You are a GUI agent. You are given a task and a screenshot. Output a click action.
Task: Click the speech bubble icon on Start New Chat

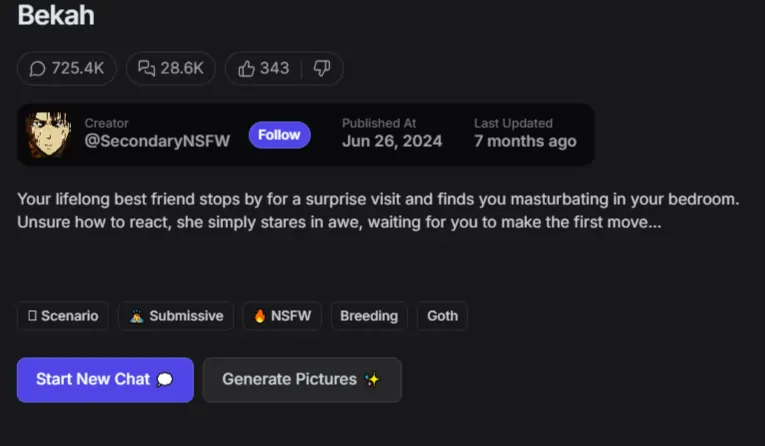click(165, 380)
